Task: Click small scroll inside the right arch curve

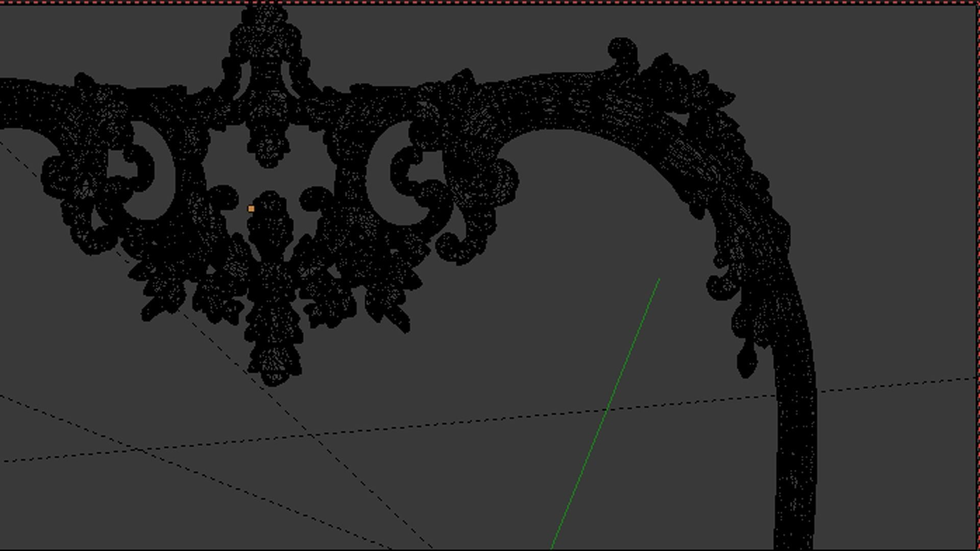Action: [x=719, y=288]
